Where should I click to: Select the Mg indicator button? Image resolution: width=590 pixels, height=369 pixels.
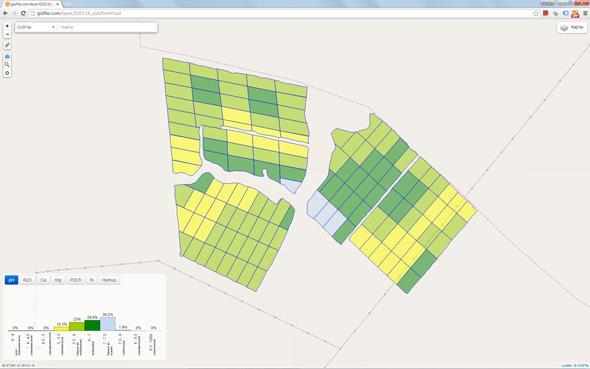tap(58, 280)
